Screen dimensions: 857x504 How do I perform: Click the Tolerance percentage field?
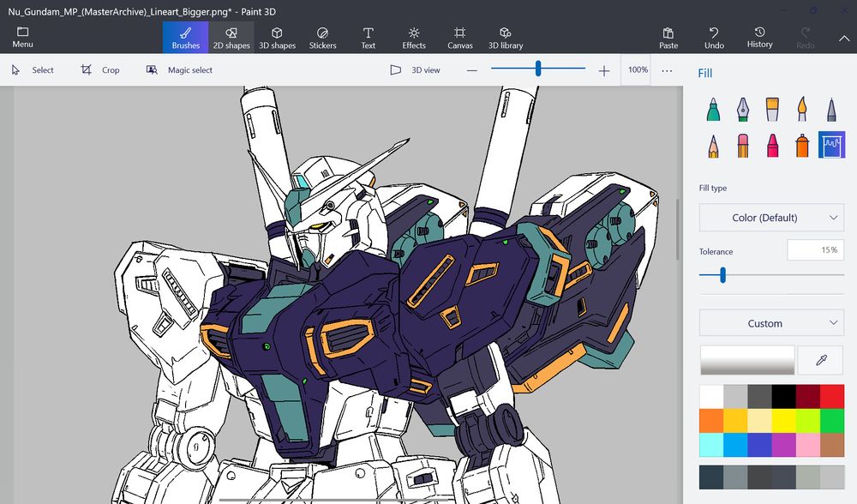[x=816, y=249]
